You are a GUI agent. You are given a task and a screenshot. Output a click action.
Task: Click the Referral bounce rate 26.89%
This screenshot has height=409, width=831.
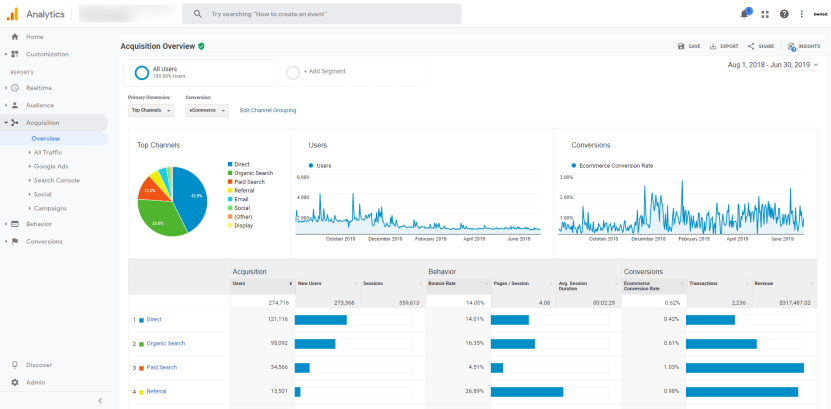[475, 392]
